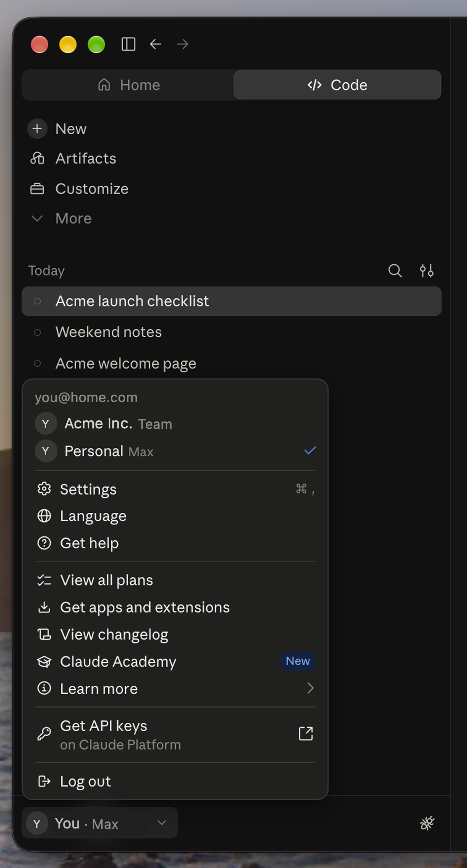Choose Get help
Viewport: 467px width, 868px height.
175,543
